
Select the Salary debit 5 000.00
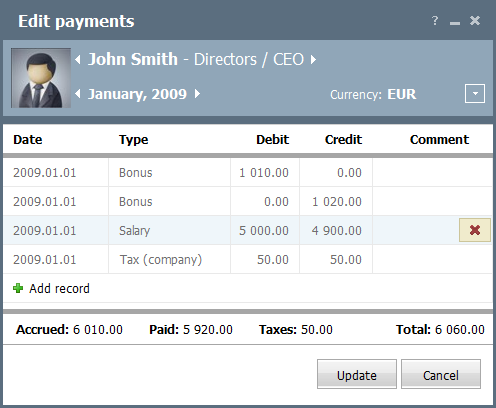pos(265,231)
